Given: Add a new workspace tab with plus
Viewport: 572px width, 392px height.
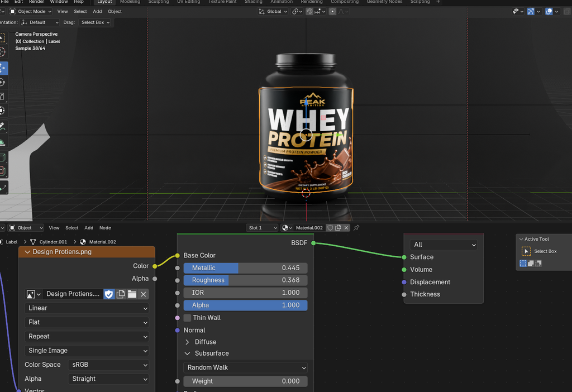Looking at the screenshot, I should click(438, 2).
